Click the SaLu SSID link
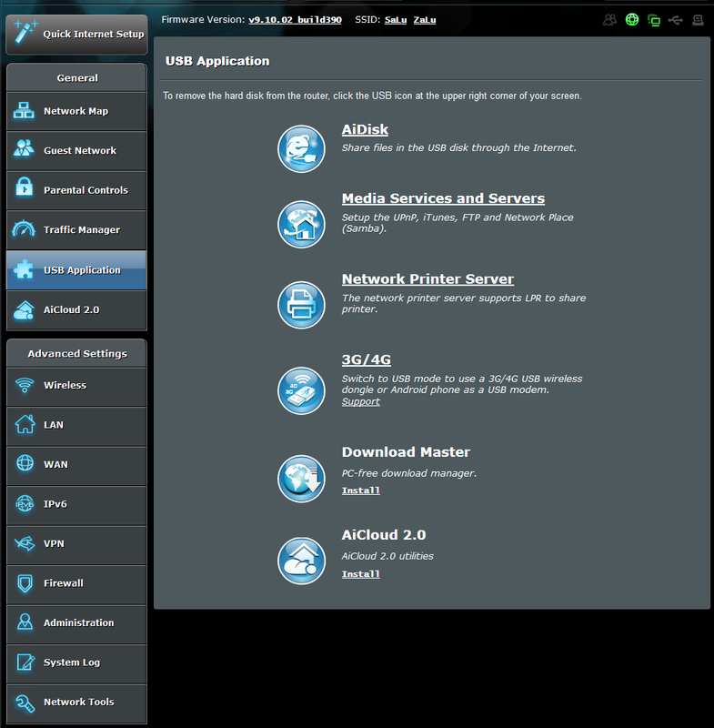Screen dimensions: 714x728 [396, 20]
